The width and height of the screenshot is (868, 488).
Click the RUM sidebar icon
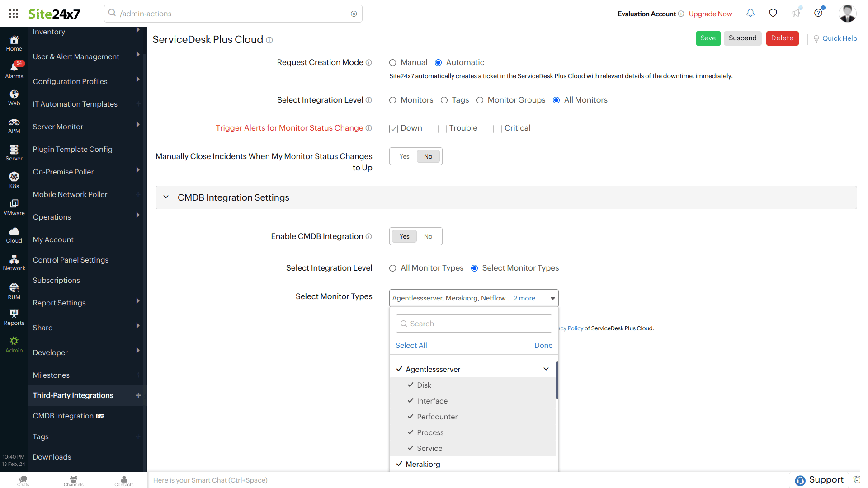pos(14,291)
